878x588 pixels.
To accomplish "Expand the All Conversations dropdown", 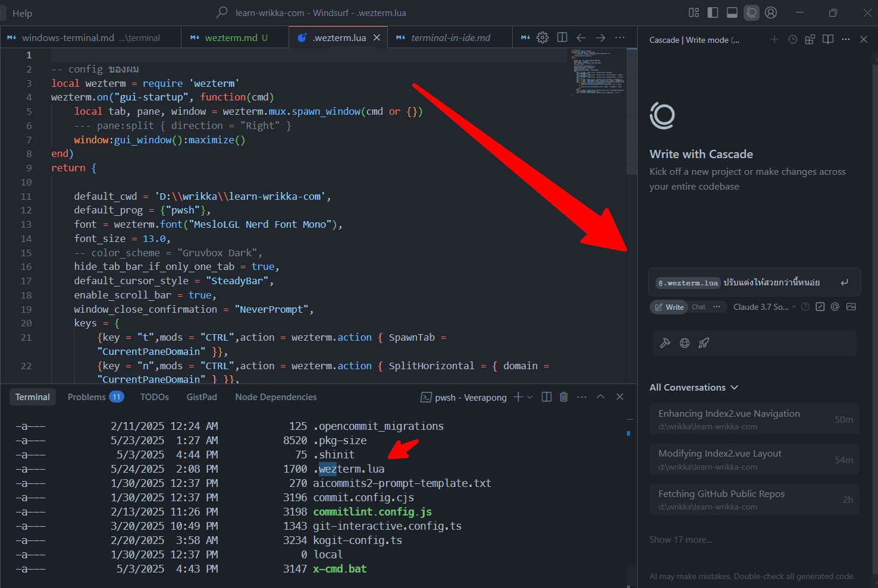I will 694,387.
